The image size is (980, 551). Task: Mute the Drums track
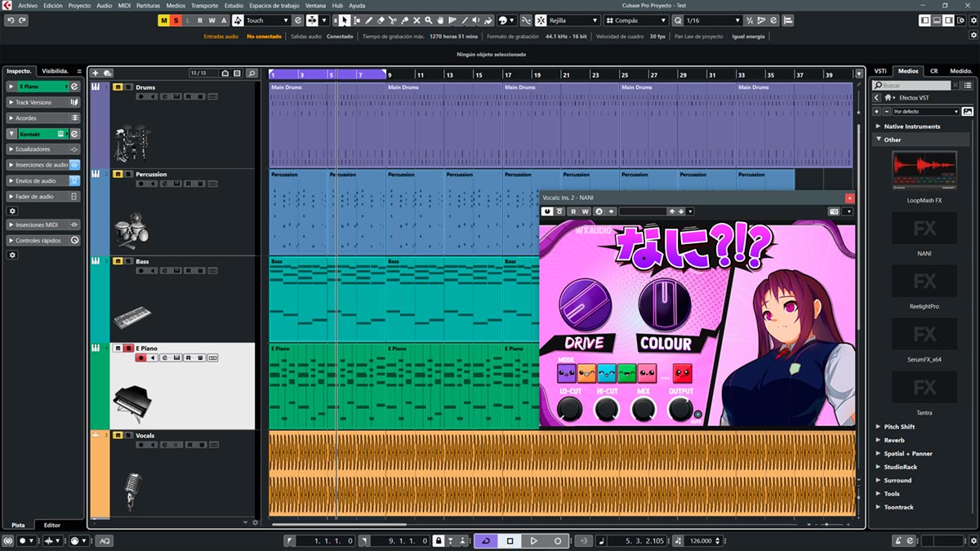click(x=118, y=87)
